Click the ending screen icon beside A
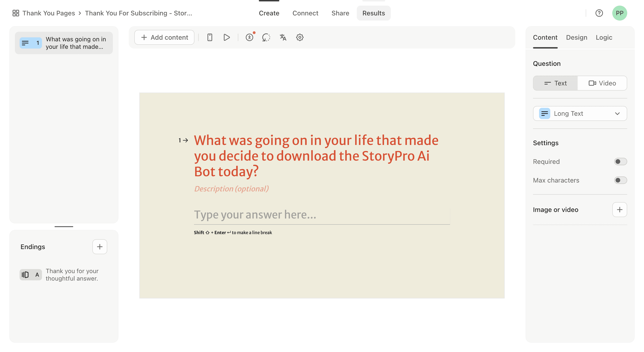Image resolution: width=644 pixels, height=352 pixels. click(25, 275)
